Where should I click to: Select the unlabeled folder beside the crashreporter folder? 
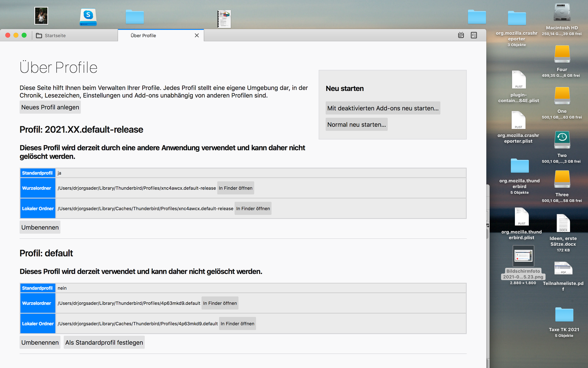click(x=477, y=17)
